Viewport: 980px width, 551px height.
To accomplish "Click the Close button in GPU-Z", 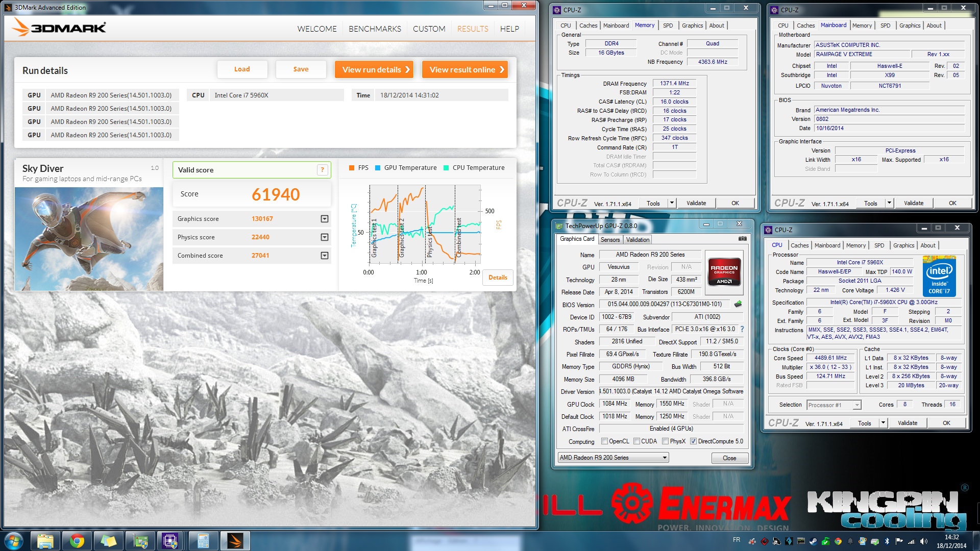I will 729,458.
